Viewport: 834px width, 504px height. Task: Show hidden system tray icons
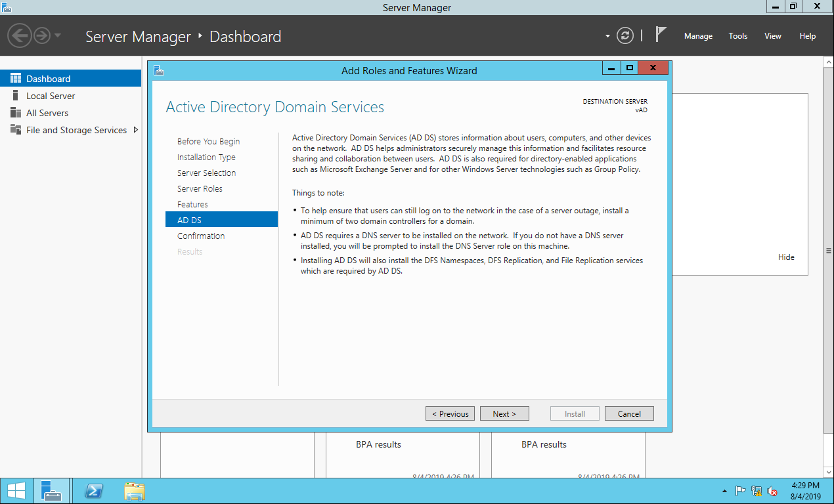tap(724, 491)
